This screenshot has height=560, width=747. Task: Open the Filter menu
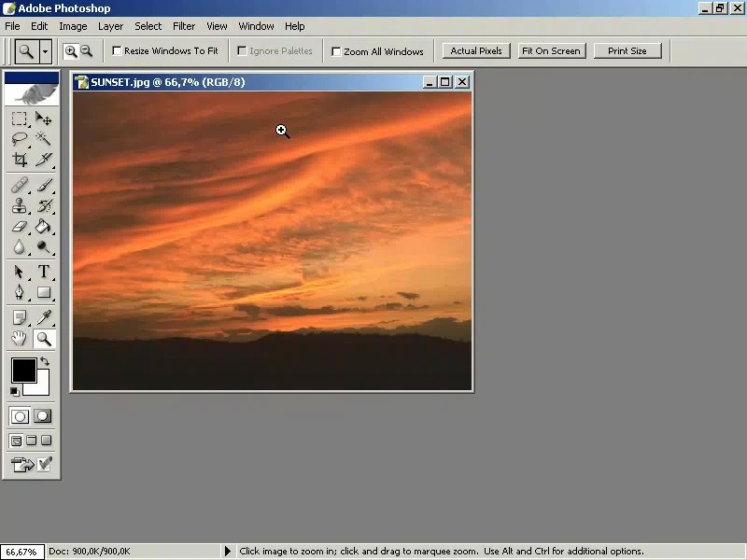click(184, 26)
